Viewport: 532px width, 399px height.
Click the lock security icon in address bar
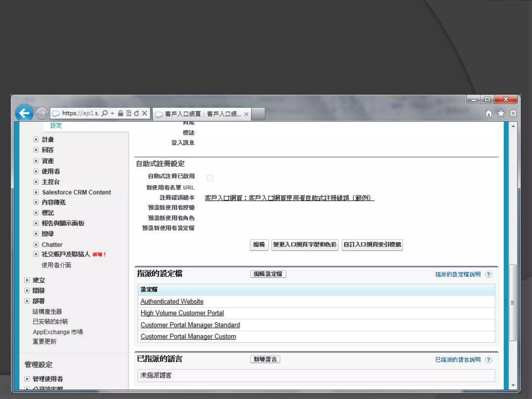(x=121, y=113)
